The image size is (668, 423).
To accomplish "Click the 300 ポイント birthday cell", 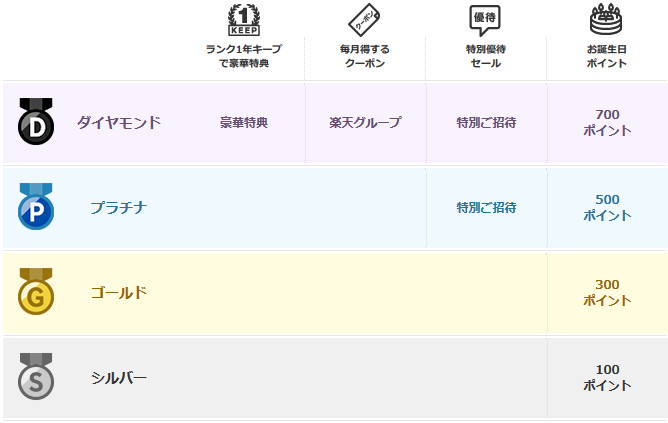I will (607, 293).
